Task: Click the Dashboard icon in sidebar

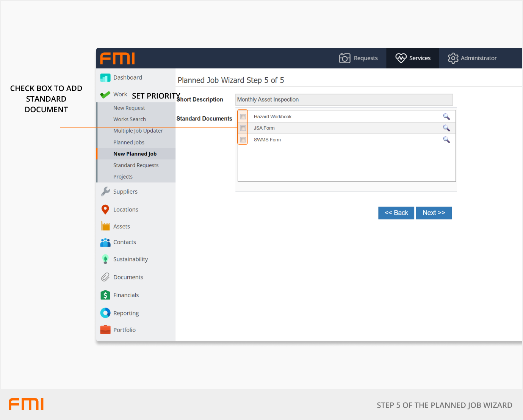Action: (x=105, y=78)
